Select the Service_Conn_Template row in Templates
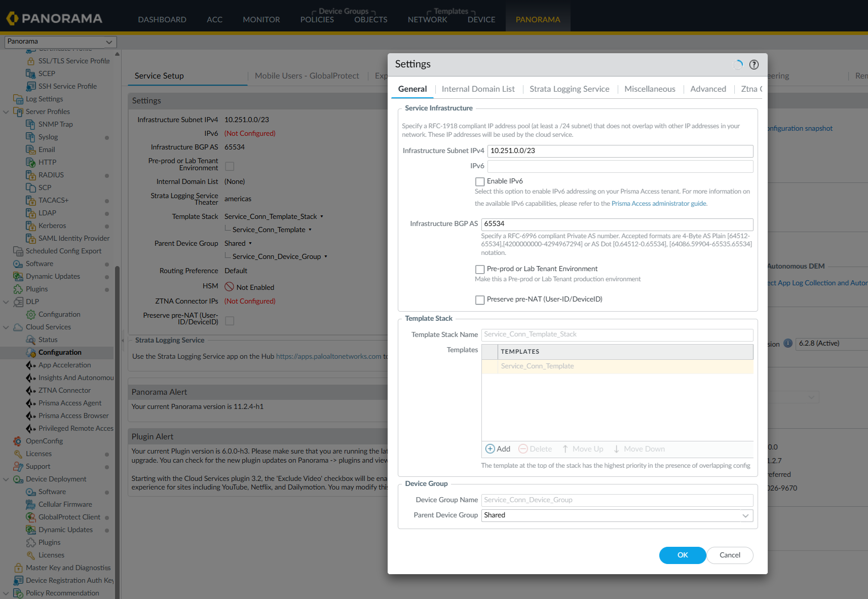This screenshot has width=868, height=599. pyautogui.click(x=617, y=366)
